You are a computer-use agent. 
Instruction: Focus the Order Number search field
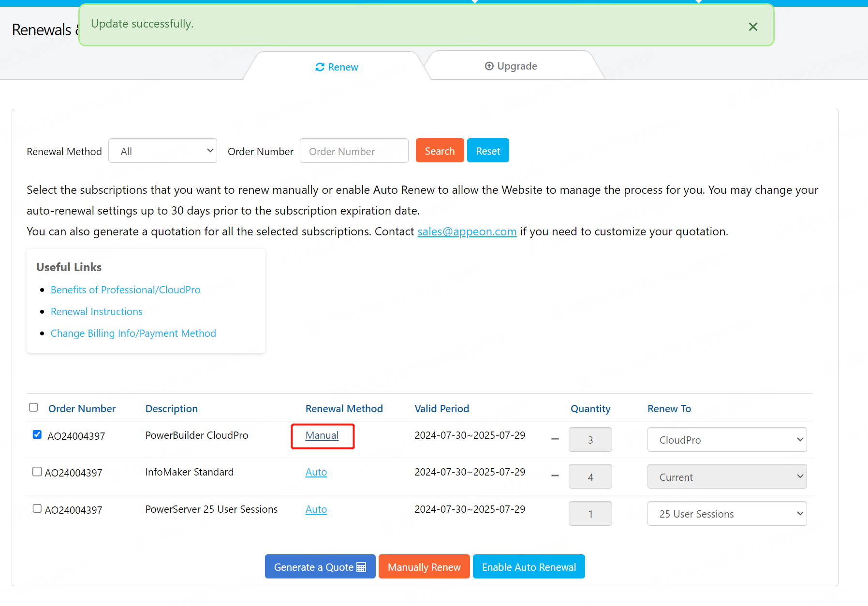coord(354,151)
